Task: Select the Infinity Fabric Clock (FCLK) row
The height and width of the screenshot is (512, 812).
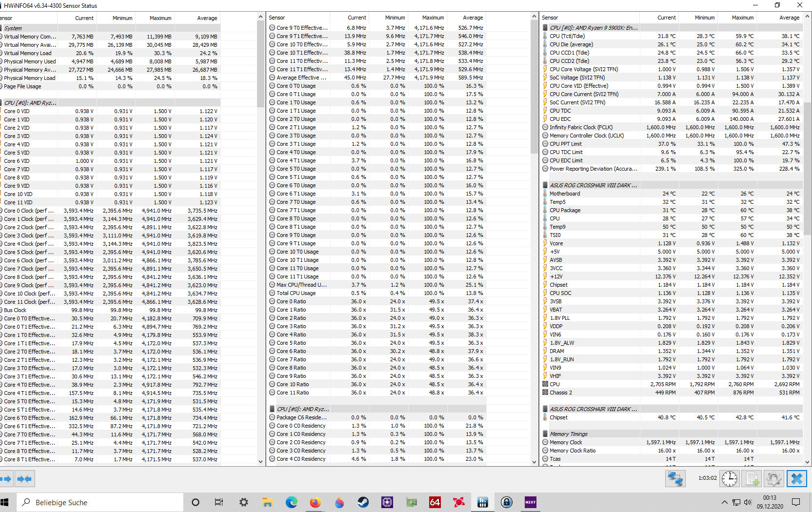Action: [672, 127]
